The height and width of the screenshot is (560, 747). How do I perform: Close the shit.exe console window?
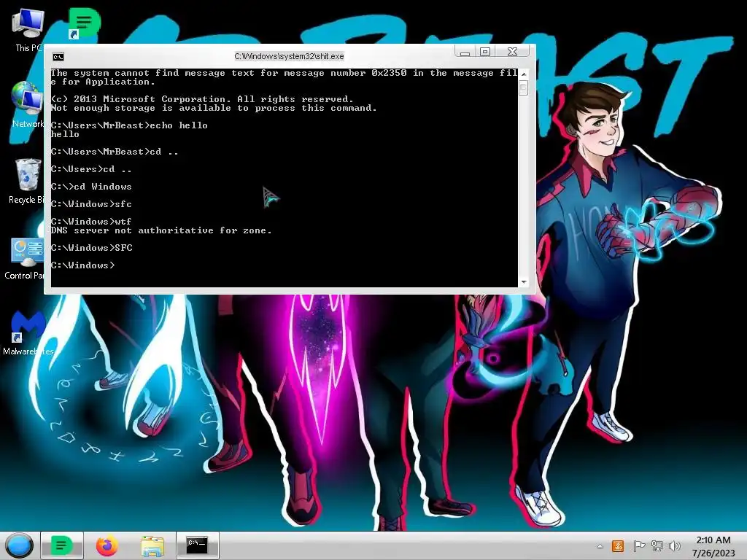pos(513,52)
